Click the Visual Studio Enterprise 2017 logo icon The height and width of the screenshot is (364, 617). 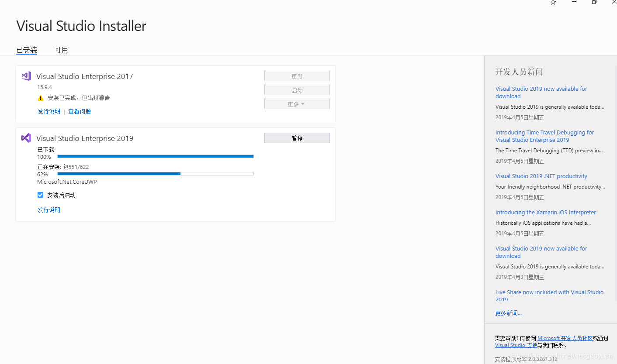click(x=26, y=76)
